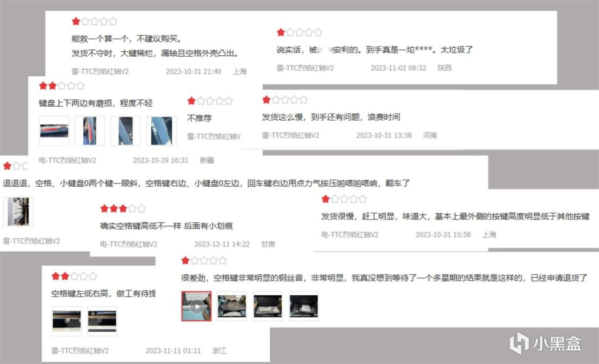Viewport: 599px width, 364px height.
Task: Click the review text starting 退退退，空格
Action: coord(206,183)
